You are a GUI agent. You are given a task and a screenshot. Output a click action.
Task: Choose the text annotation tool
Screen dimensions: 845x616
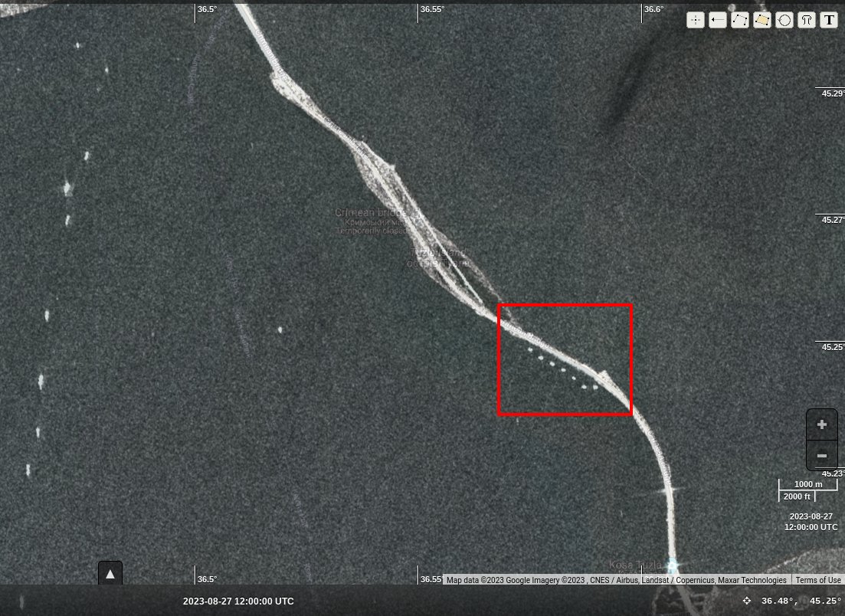(828, 21)
